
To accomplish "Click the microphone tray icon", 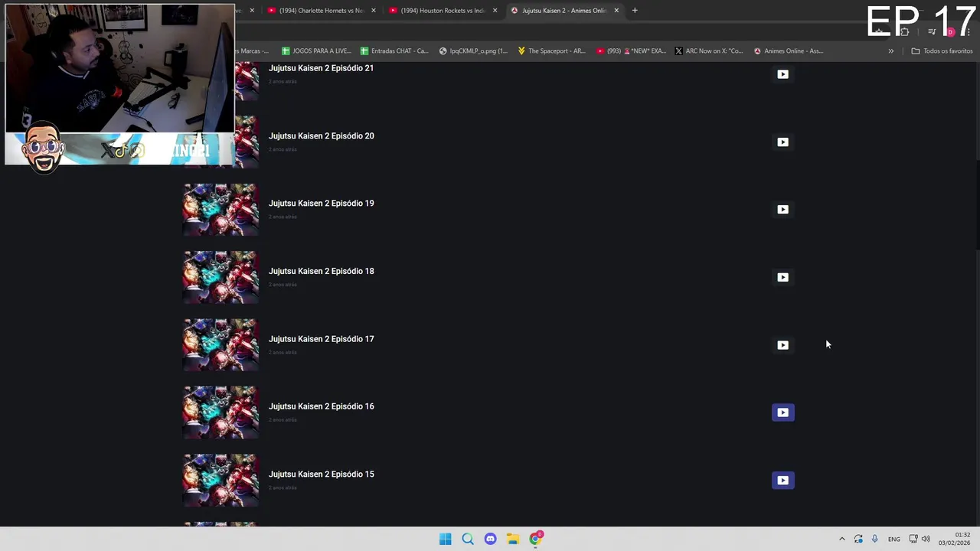I will [x=874, y=539].
